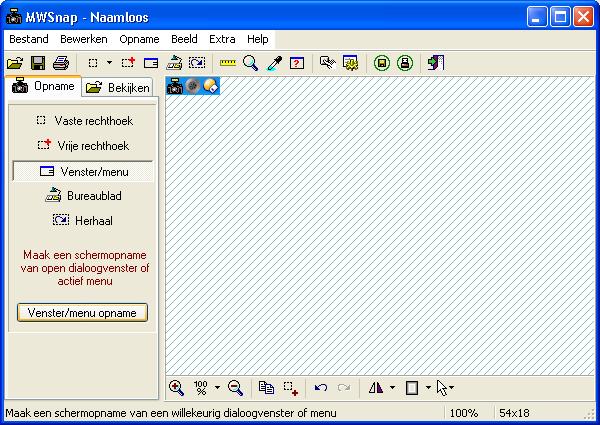The image size is (600, 425).
Task: Activate the magnifier zoom tool
Action: pyautogui.click(x=250, y=63)
